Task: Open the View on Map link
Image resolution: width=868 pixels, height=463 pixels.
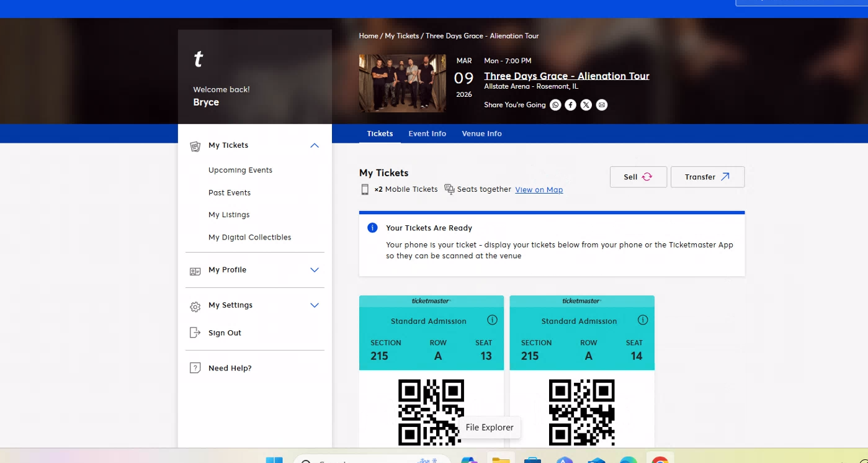Action: 539,190
